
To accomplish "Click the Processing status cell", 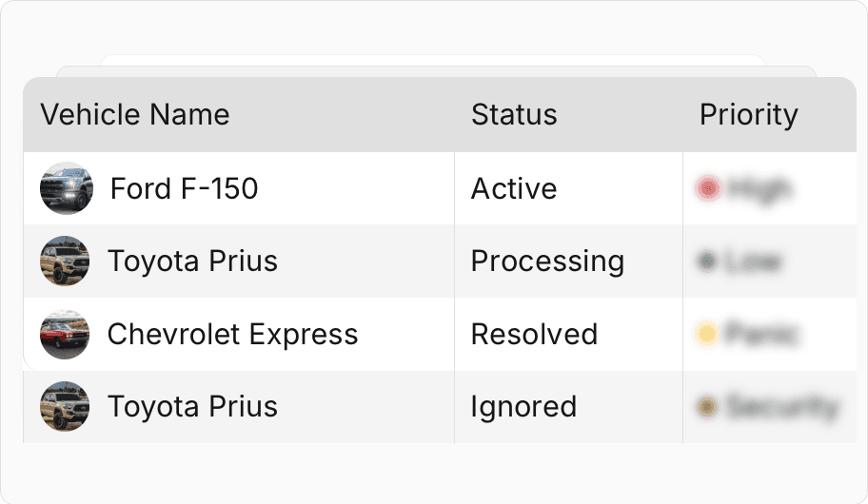I will tap(547, 262).
